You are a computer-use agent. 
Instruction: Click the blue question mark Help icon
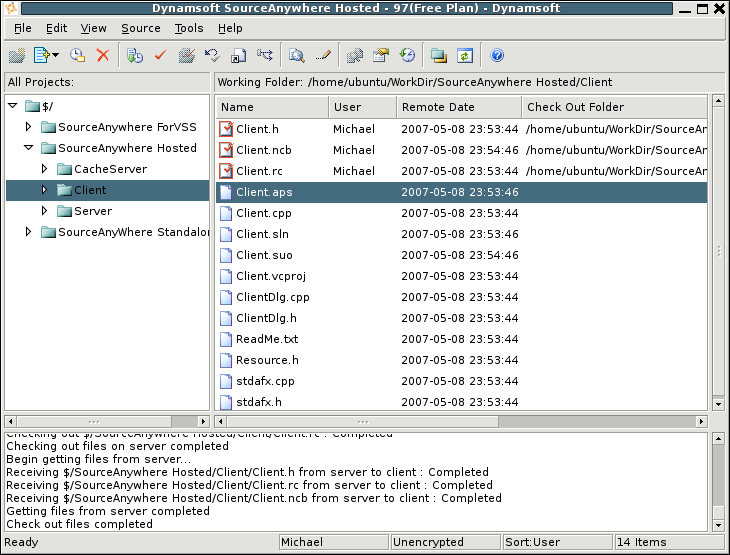[x=497, y=56]
